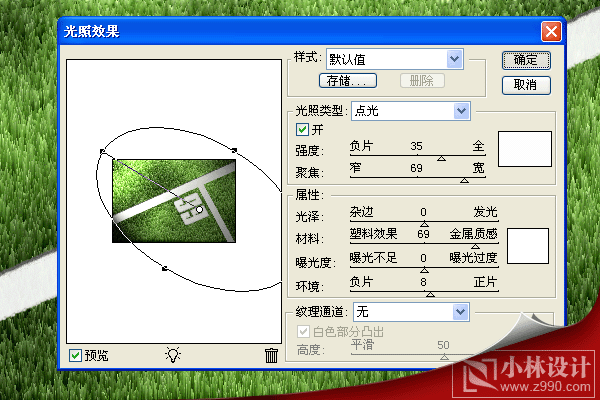This screenshot has height=400, width=600.
Task: Click the 杂边 label
Action: [x=362, y=212]
